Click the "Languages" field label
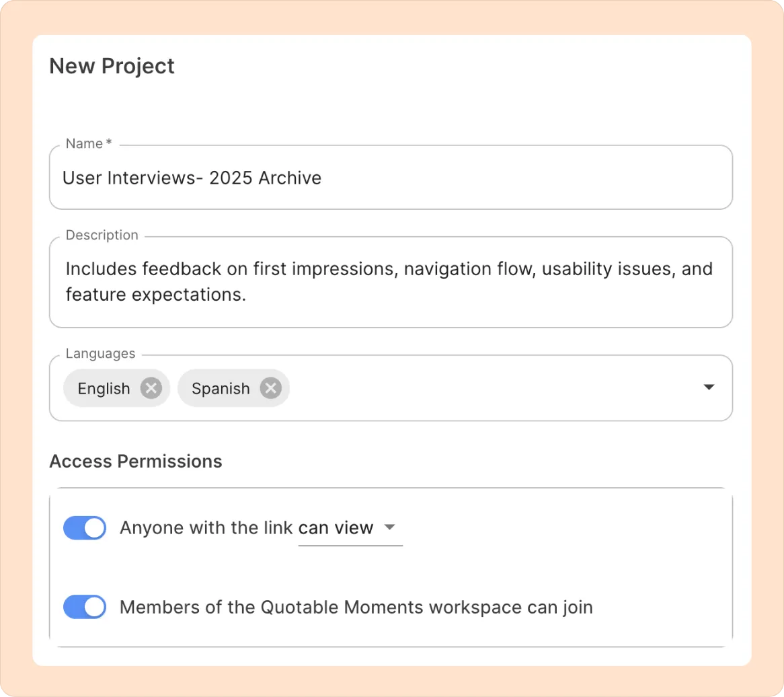The width and height of the screenshot is (784, 697). tap(100, 354)
